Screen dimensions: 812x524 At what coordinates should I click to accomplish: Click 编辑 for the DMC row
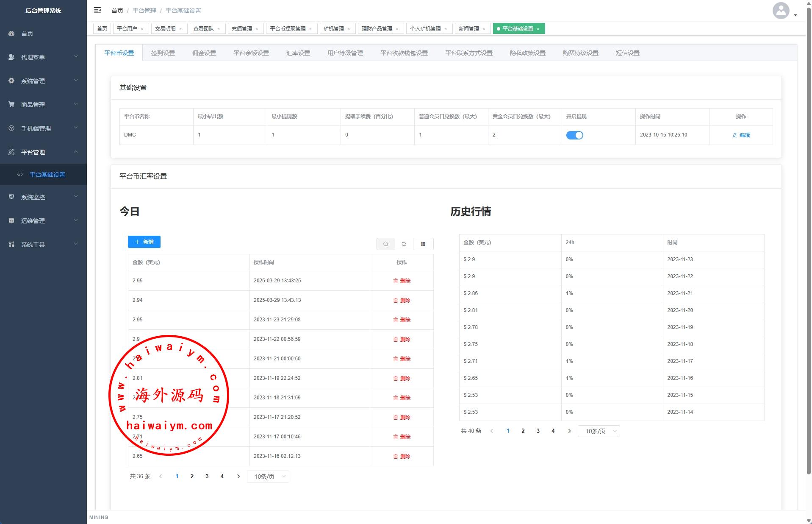(741, 135)
